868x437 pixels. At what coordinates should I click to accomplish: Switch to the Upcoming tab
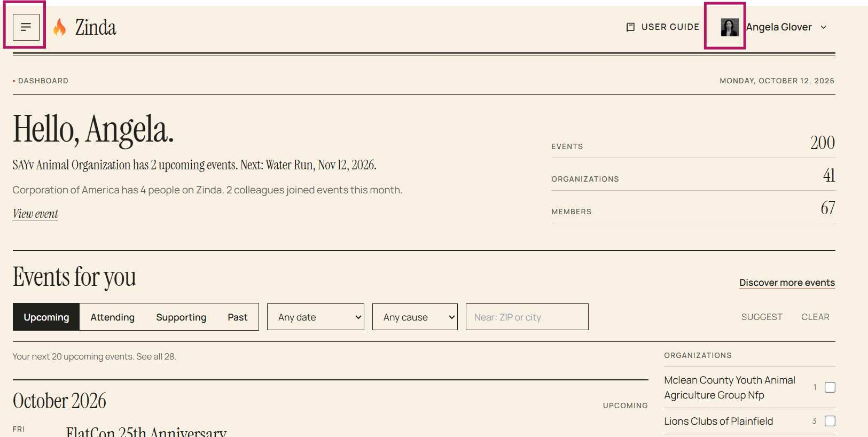coord(46,317)
